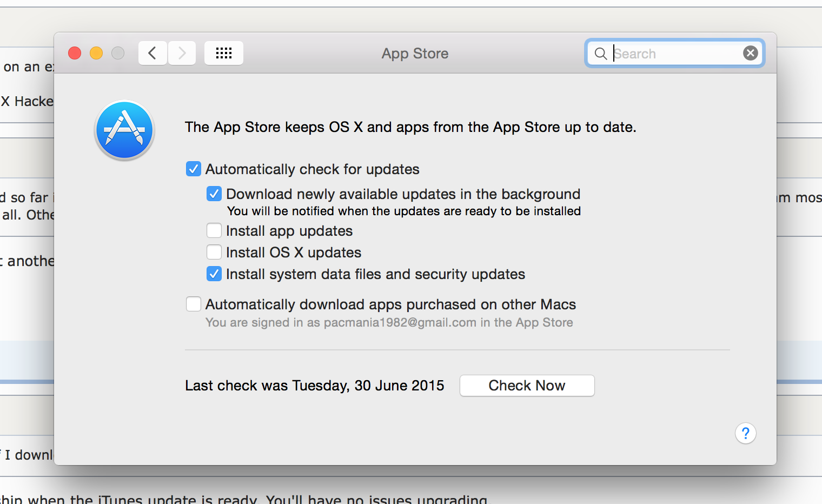Focus the Search input field
This screenshot has width=822, height=504.
pos(676,54)
